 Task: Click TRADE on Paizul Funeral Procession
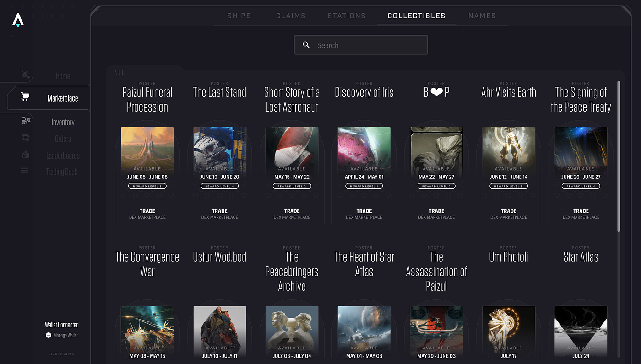tap(147, 211)
